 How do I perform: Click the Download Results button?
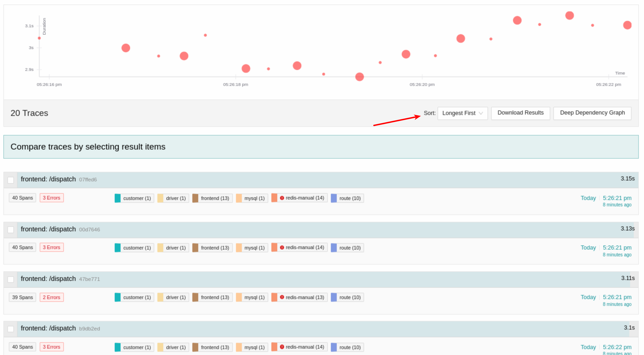tap(520, 113)
